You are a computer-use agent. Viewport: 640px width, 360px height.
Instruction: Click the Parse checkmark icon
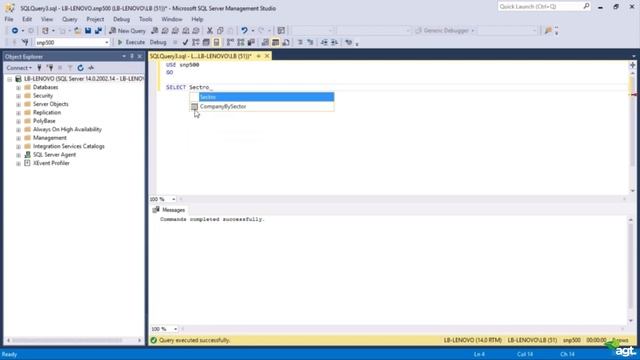tap(185, 42)
